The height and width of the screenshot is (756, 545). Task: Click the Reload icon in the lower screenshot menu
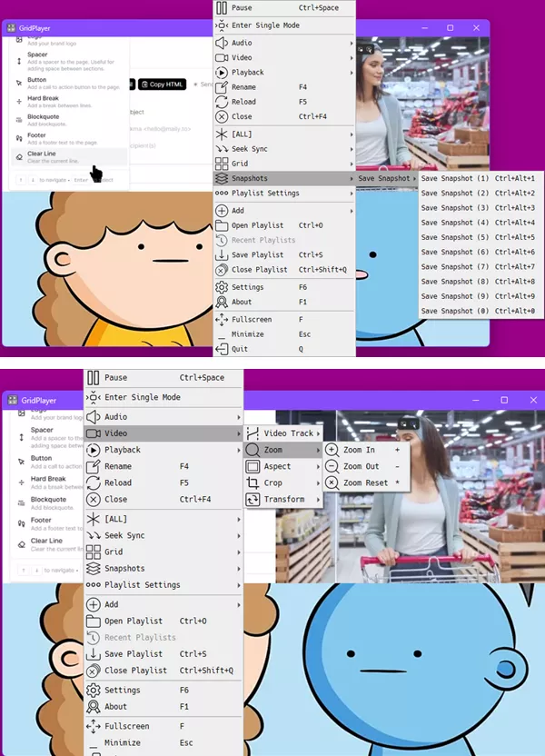click(x=93, y=482)
